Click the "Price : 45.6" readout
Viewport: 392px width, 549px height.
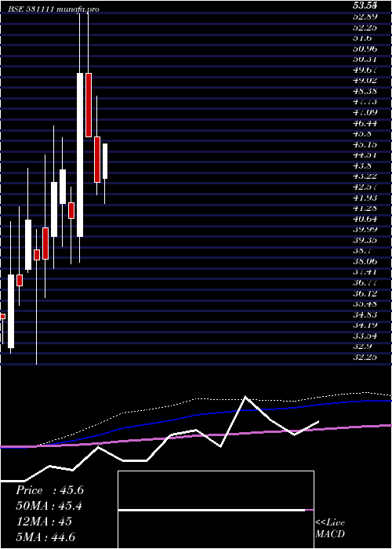coord(49,490)
